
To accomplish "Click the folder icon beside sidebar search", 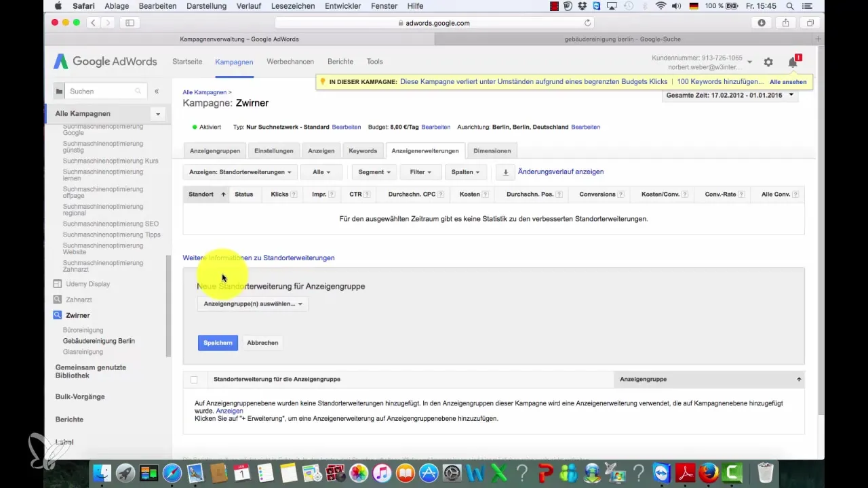I will [x=60, y=91].
